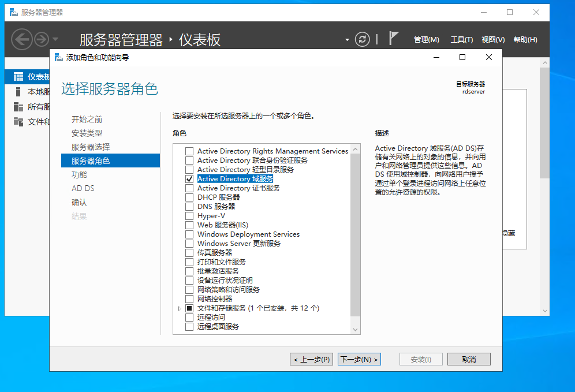Uncheck Active Directory 域服务 checkbox
Screen dimensions: 575x392
click(x=189, y=179)
